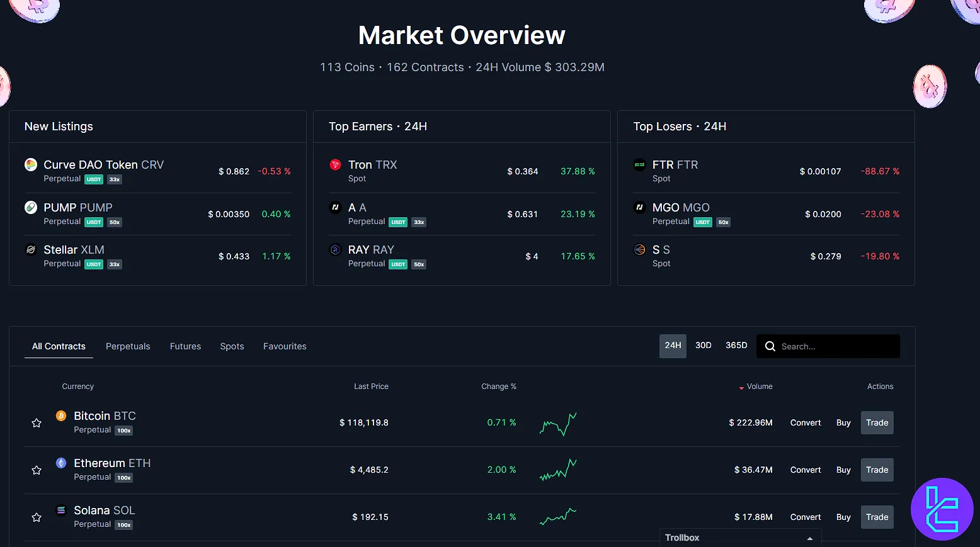Click the Stellar XLM coin icon
Screen dimensions: 980x547
31,249
